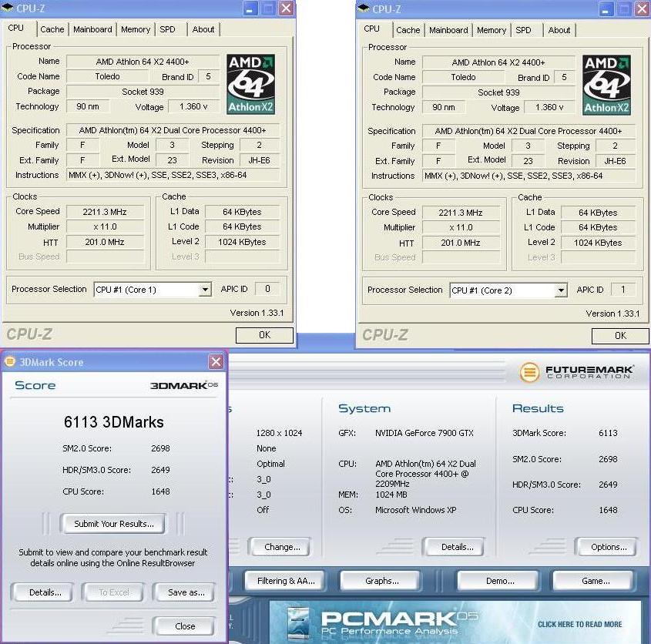
Task: Click Close button in score dialog
Action: coord(185,626)
